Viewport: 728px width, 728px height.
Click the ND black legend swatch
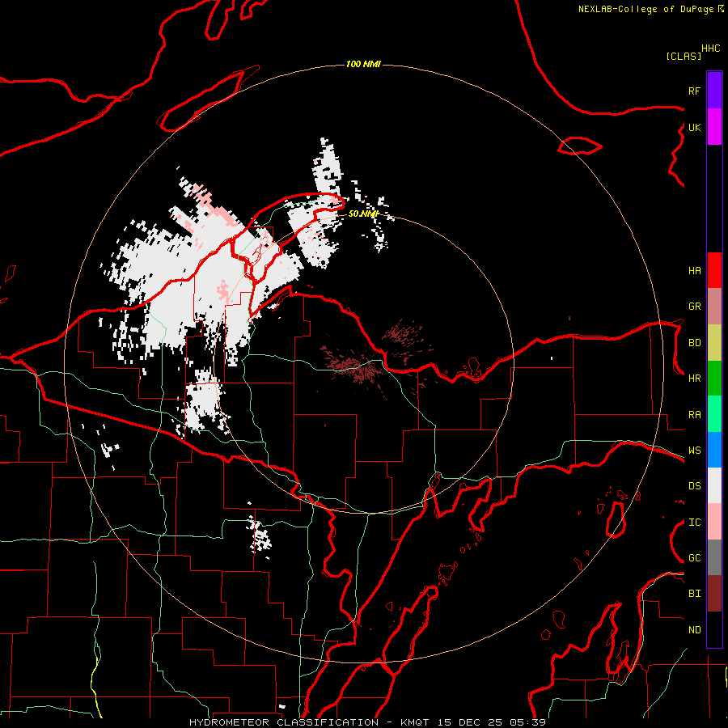point(714,629)
